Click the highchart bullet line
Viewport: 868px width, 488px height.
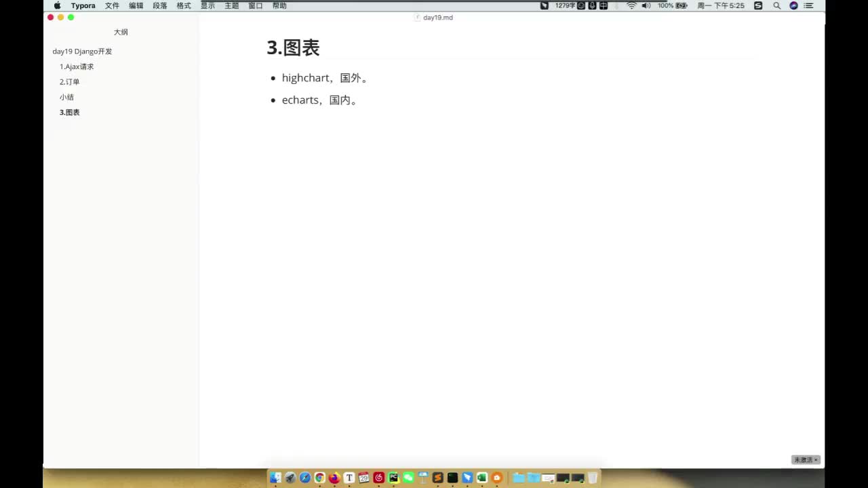[x=325, y=78]
